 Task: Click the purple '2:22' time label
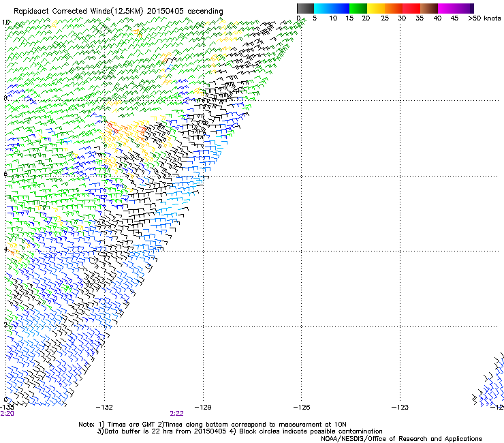tap(177, 414)
